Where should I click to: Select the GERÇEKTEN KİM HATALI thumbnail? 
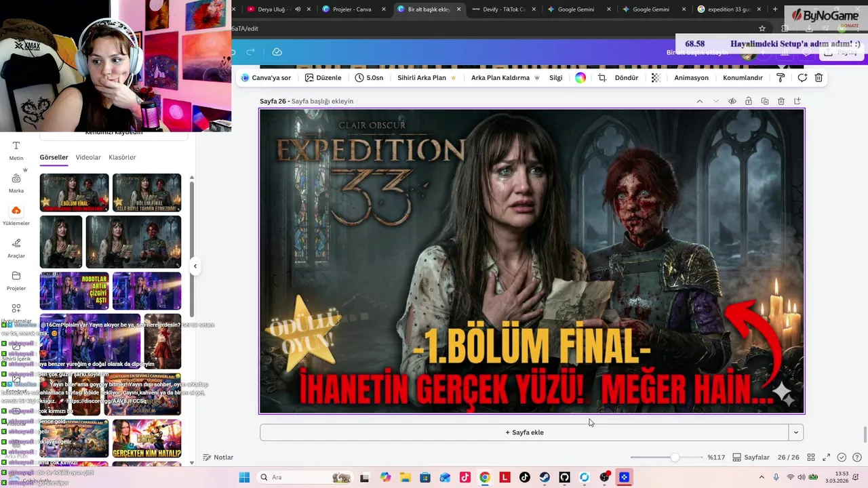(x=147, y=439)
